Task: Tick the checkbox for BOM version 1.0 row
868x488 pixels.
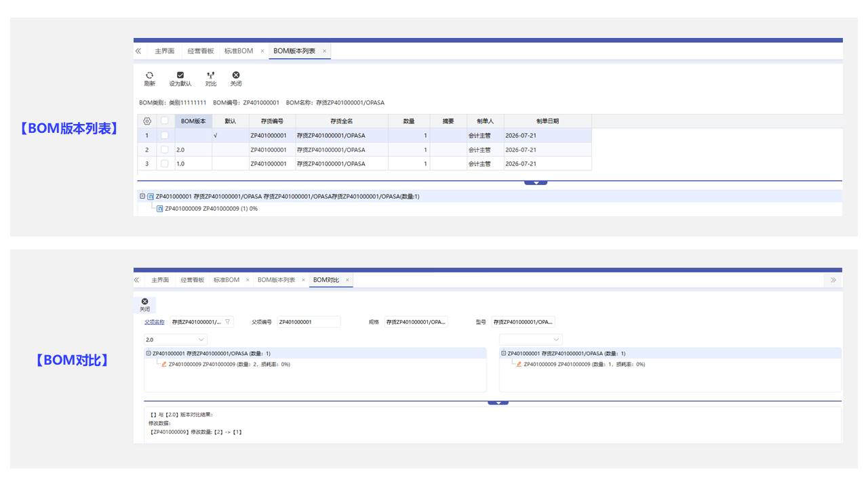Action: coord(164,164)
